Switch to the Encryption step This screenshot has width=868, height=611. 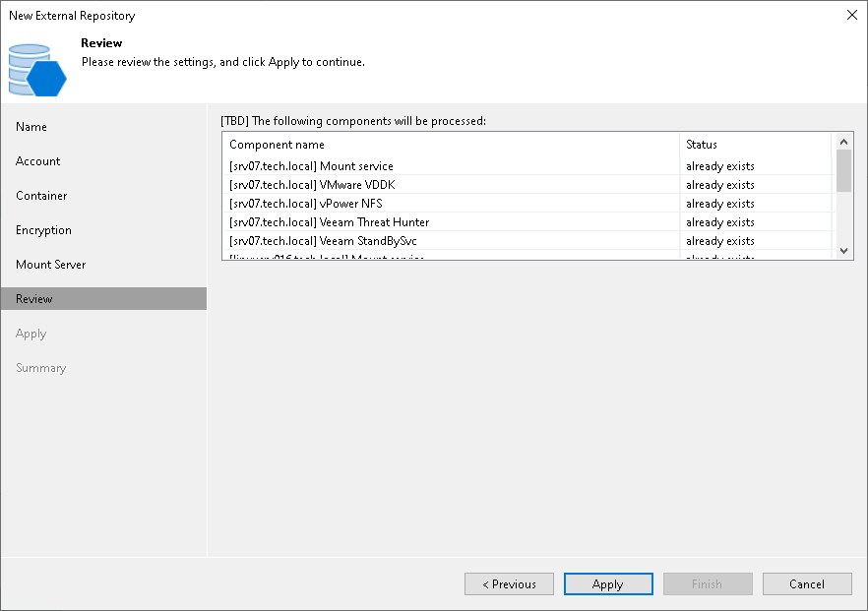[x=103, y=229]
